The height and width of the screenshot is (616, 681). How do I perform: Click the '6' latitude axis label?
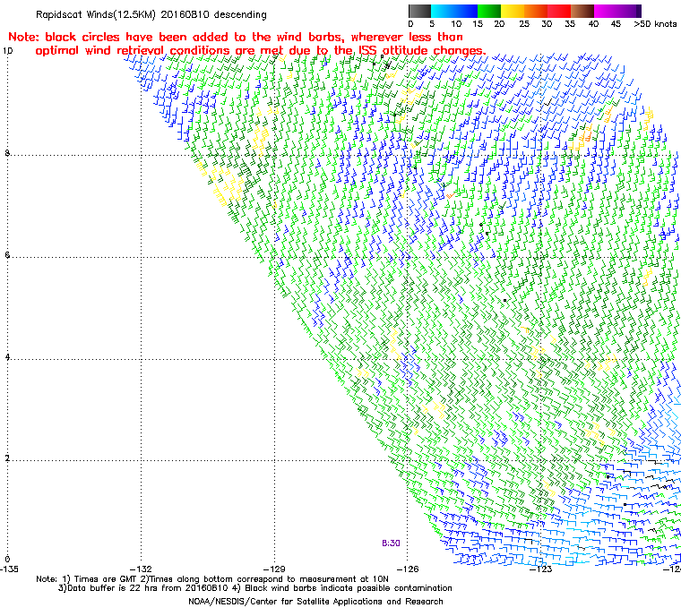7,255
